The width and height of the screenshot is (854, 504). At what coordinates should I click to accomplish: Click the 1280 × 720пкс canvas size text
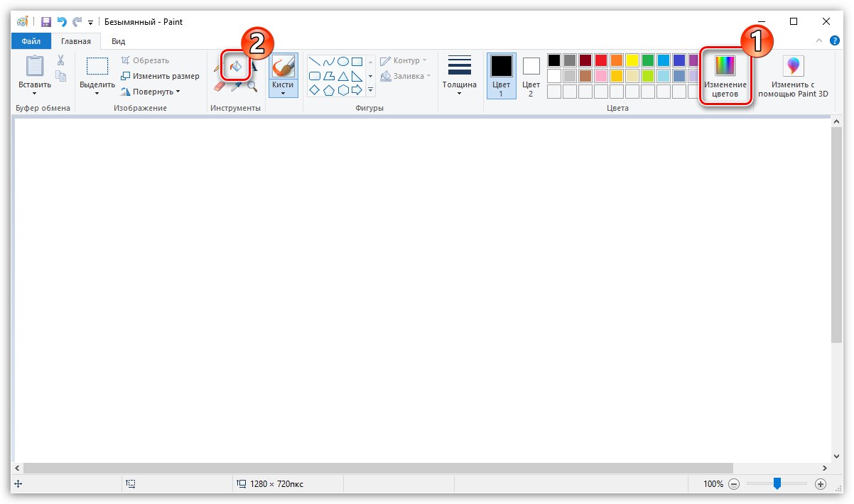pos(277,484)
